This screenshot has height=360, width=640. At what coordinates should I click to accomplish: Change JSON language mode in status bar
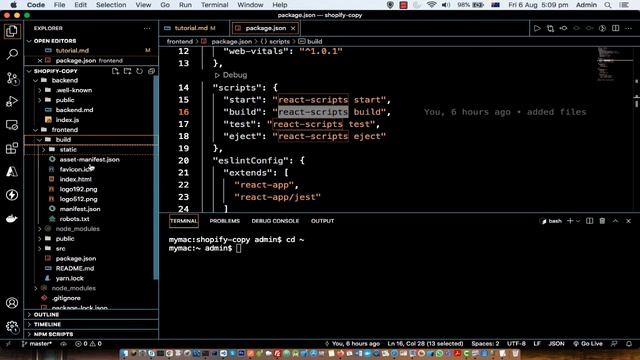coord(556,344)
